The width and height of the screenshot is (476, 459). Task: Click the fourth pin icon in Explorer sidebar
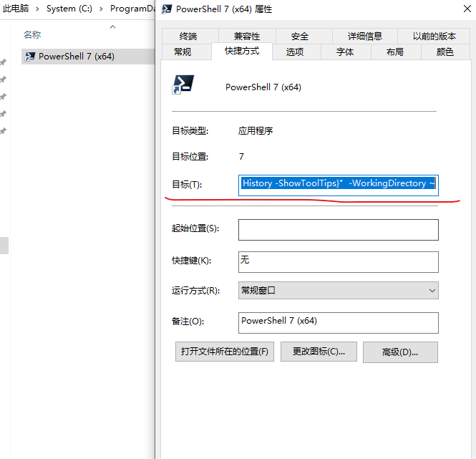pos(3,114)
